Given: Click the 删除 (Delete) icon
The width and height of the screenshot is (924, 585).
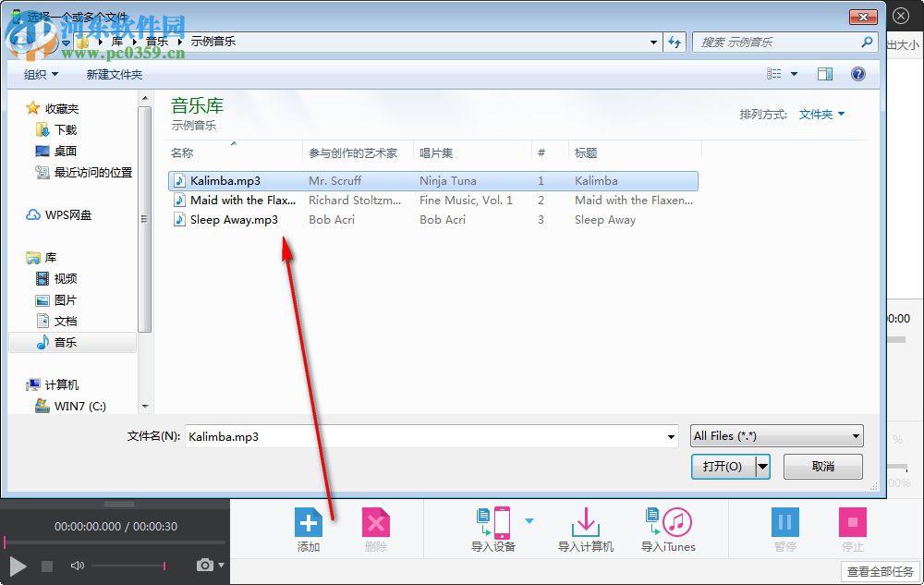Looking at the screenshot, I should [376, 522].
